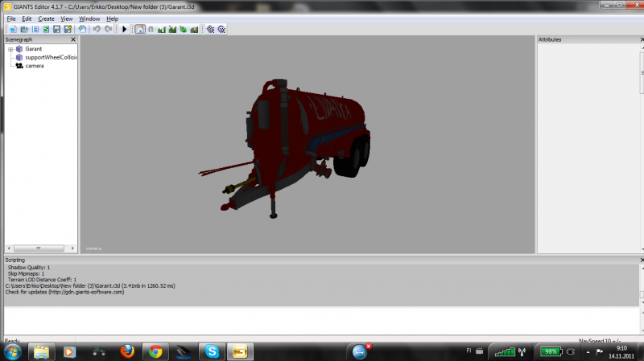Open Skype from the taskbar
644x361 pixels.
212,351
